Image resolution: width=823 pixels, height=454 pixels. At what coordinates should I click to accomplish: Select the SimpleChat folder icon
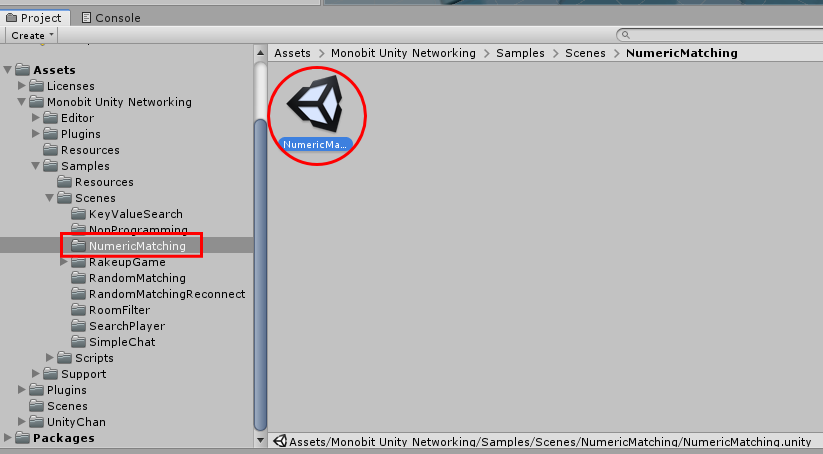tap(78, 342)
